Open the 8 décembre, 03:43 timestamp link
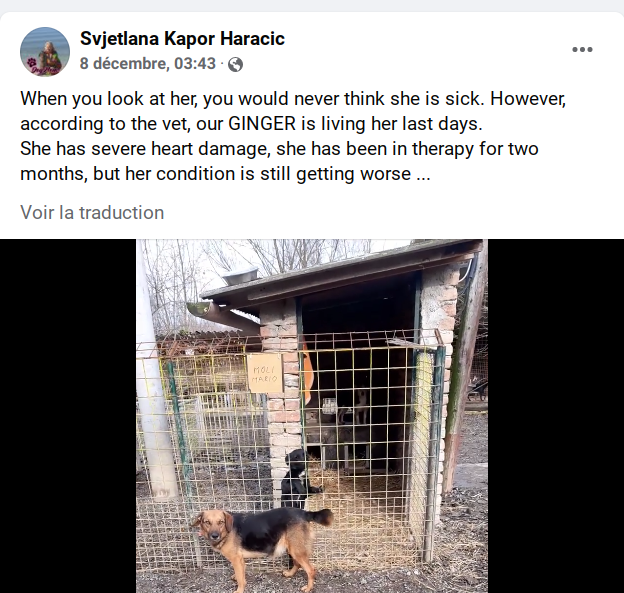Screen dimensions: 624x593 coord(148,64)
